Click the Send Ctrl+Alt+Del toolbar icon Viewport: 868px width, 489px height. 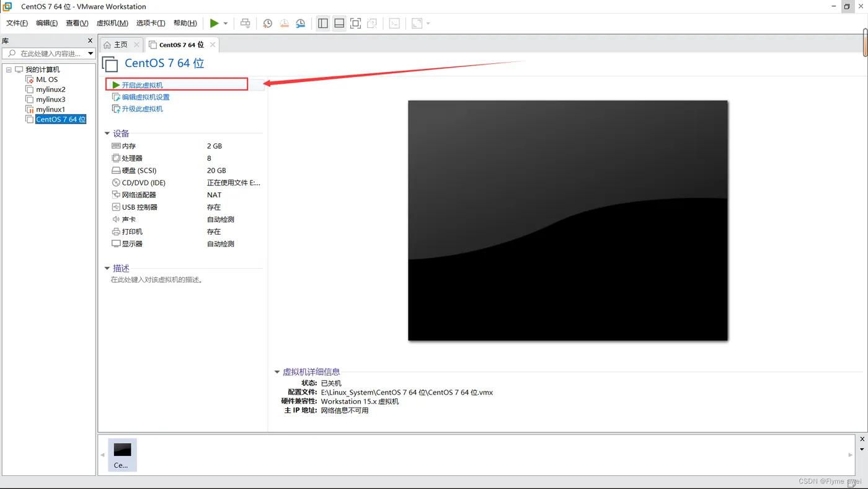(246, 23)
